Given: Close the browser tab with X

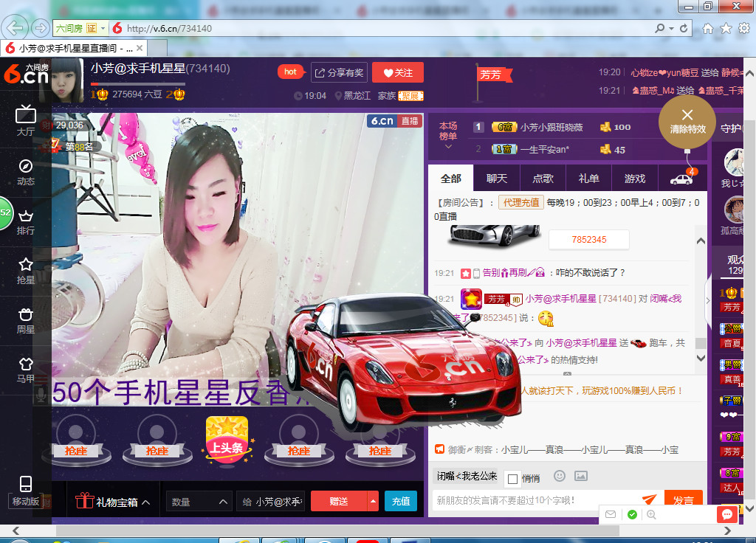Looking at the screenshot, I should click(x=140, y=48).
